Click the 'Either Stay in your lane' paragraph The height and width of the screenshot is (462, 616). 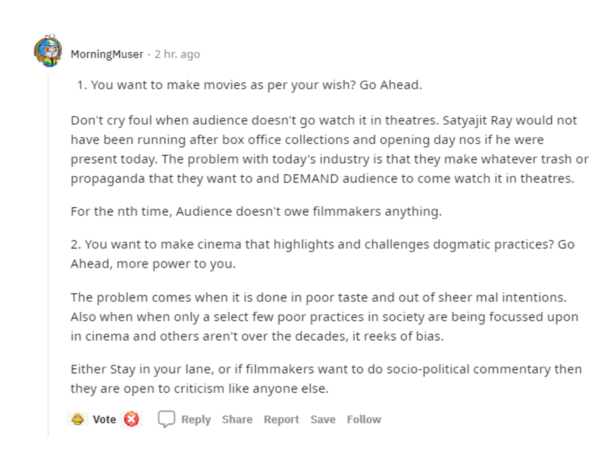pyautogui.click(x=326, y=379)
